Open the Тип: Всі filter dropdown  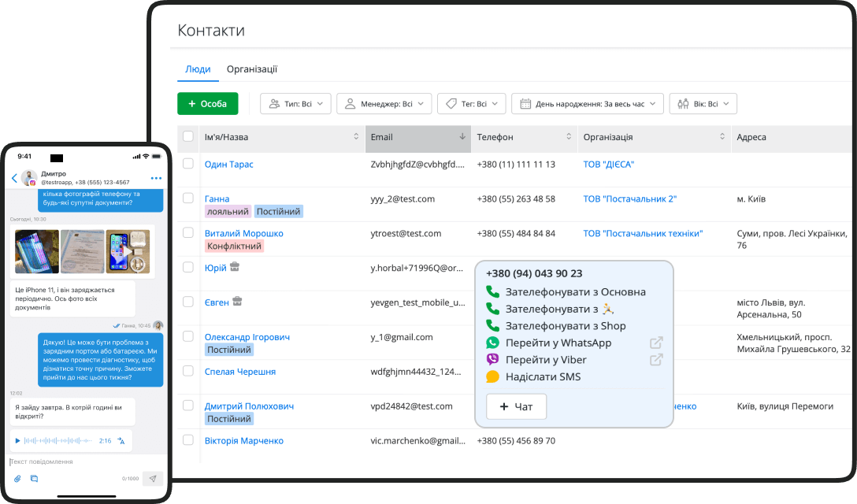pos(295,103)
